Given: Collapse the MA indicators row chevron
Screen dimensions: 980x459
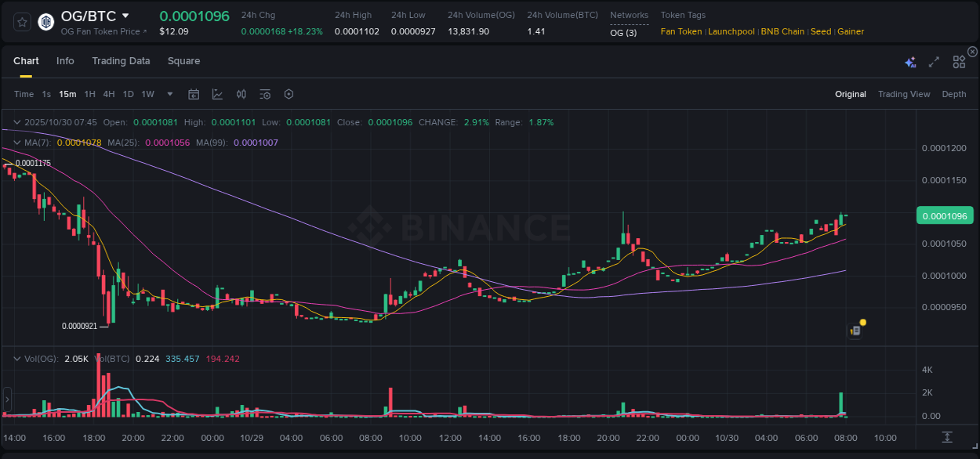Looking at the screenshot, I should [x=16, y=142].
